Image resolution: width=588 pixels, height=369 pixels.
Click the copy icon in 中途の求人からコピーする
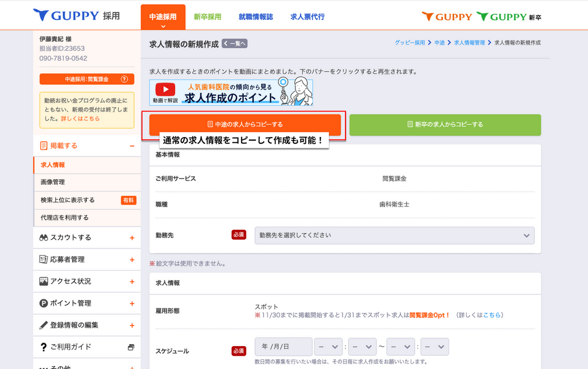tap(210, 124)
